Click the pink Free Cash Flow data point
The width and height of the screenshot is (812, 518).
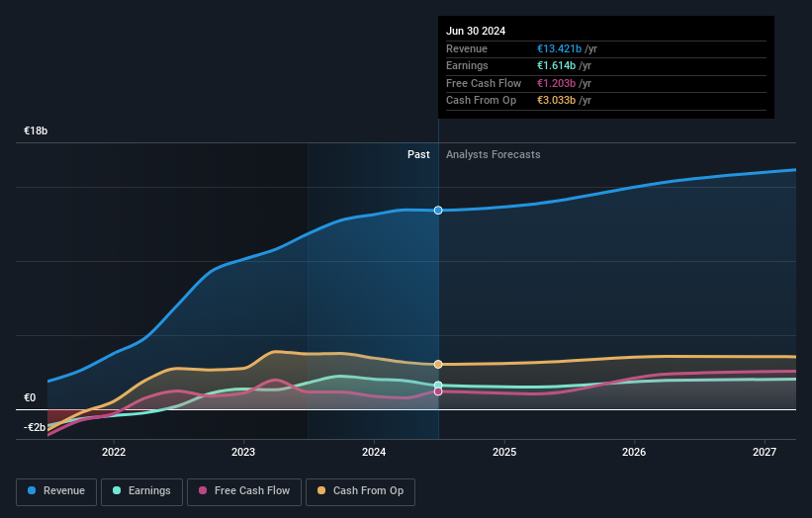coord(438,391)
